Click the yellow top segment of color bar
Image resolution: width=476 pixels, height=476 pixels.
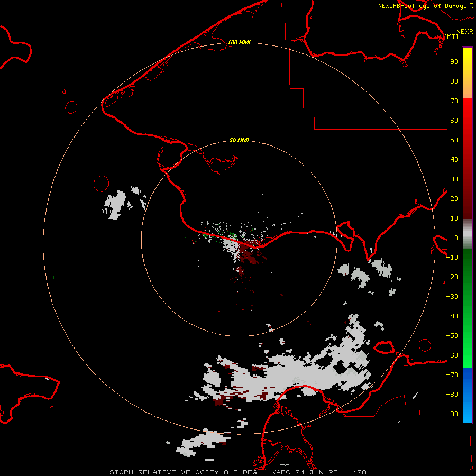pos(467,73)
